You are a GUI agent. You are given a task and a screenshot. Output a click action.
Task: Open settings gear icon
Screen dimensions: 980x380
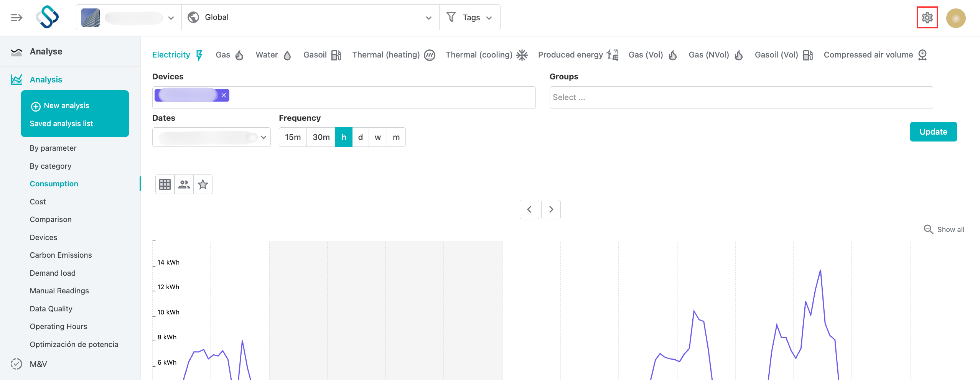coord(927,18)
